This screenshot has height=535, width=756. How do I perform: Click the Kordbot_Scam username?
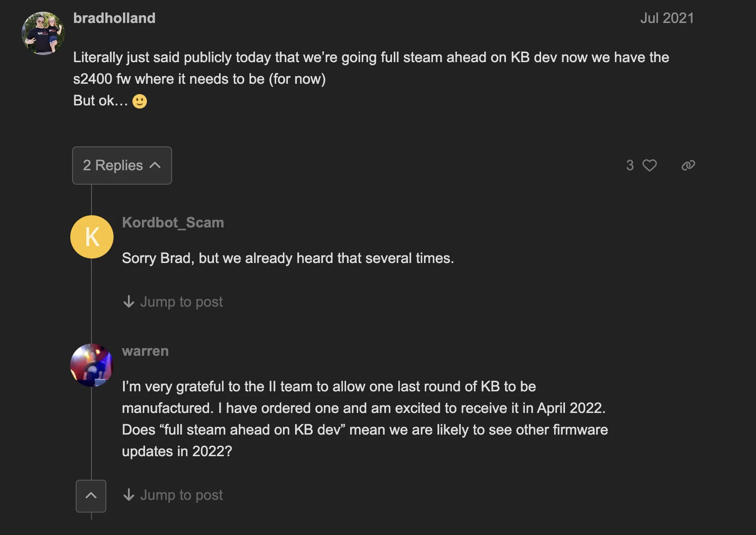pyautogui.click(x=173, y=222)
